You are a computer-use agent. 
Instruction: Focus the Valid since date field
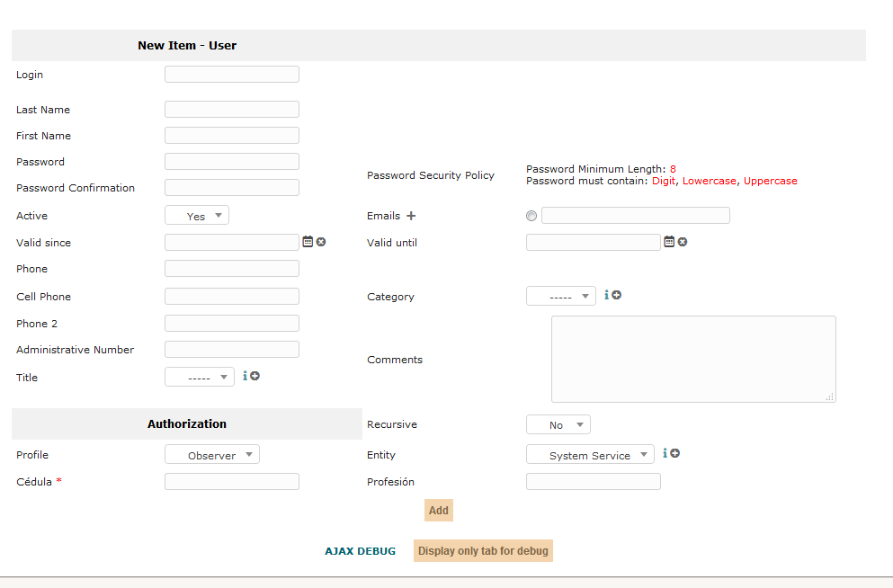[x=232, y=243]
